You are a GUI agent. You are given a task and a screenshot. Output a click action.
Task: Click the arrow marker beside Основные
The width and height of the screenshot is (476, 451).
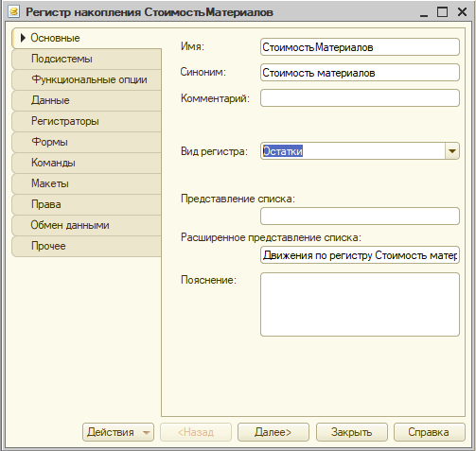tap(23, 38)
